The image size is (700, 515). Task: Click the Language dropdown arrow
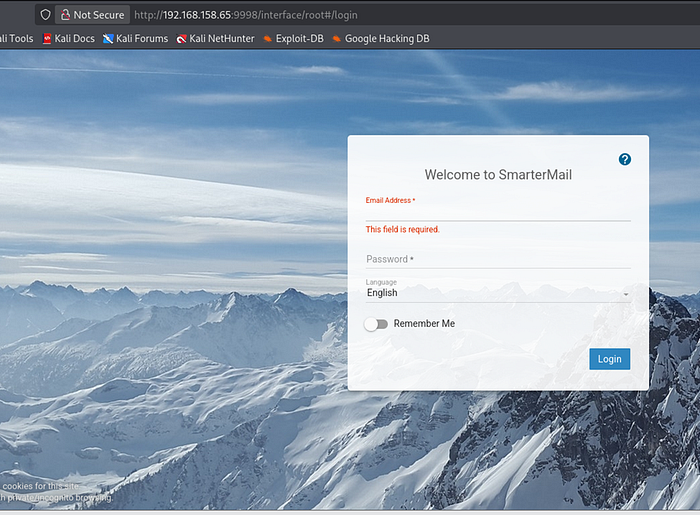click(x=626, y=294)
